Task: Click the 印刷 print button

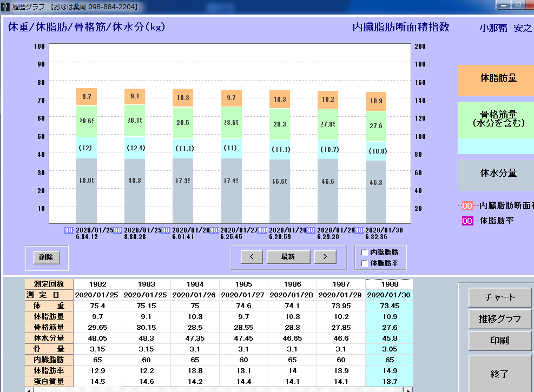Action: click(499, 341)
